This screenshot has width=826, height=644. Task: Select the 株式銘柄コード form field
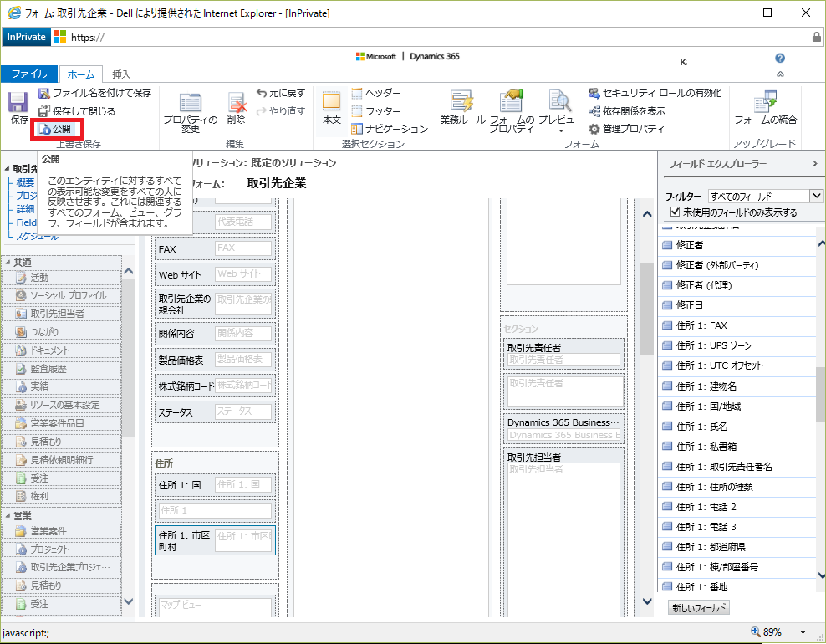[215, 386]
